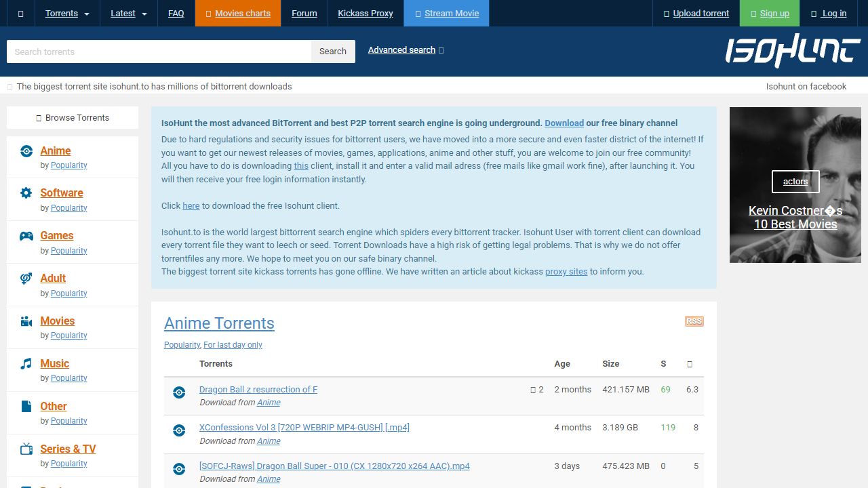Screen dimensions: 868x488
Task: Click Popularity under Software in sidebar
Action: (x=69, y=208)
